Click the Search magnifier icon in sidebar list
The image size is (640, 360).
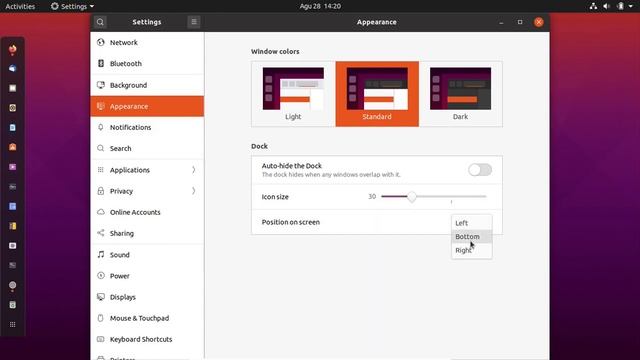[101, 149]
